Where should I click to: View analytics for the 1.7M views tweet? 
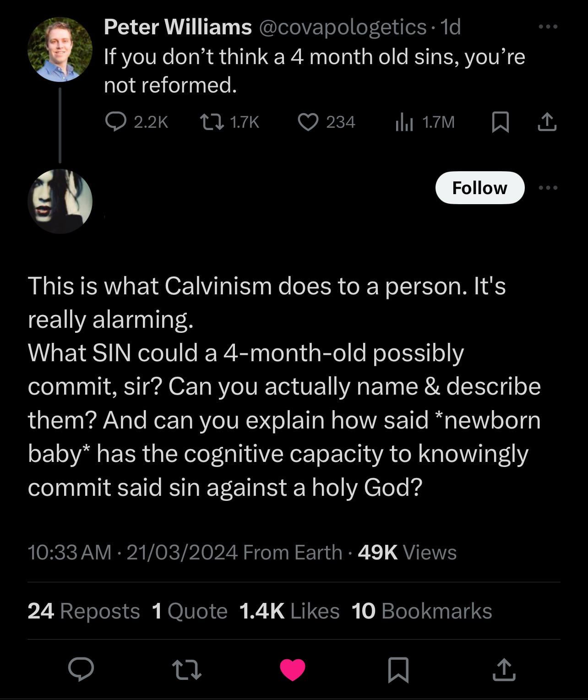(x=404, y=122)
